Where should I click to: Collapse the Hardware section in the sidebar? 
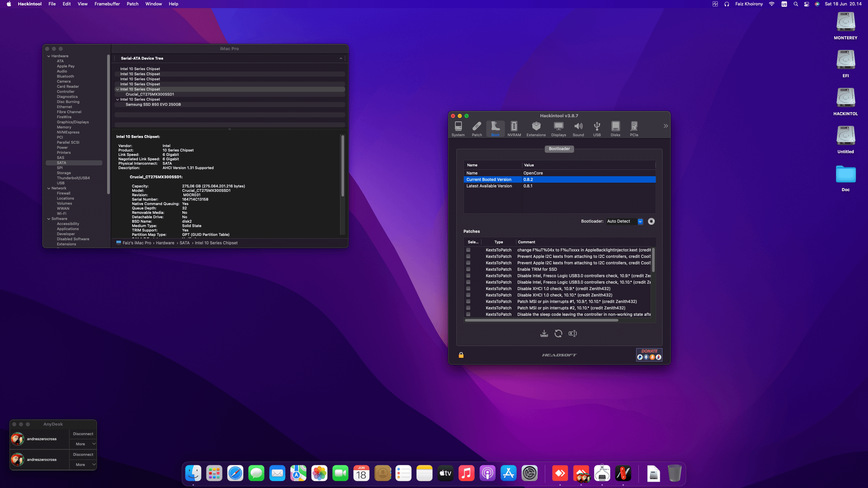click(48, 56)
